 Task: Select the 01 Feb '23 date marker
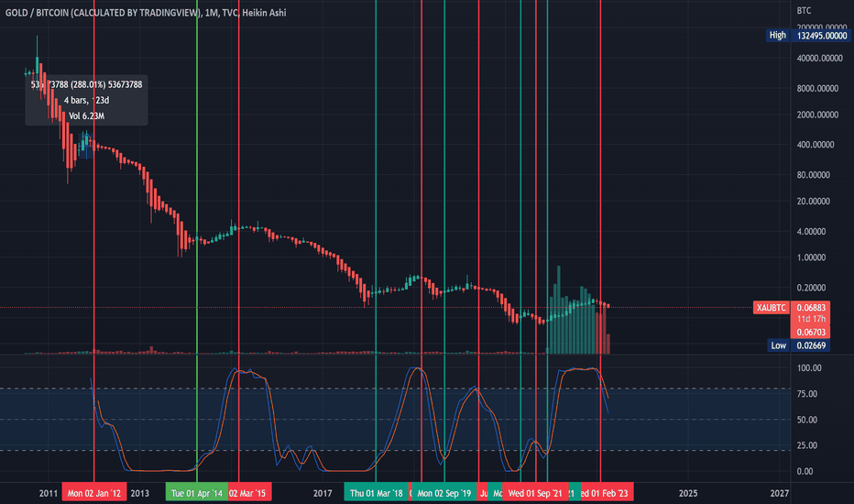pos(607,493)
